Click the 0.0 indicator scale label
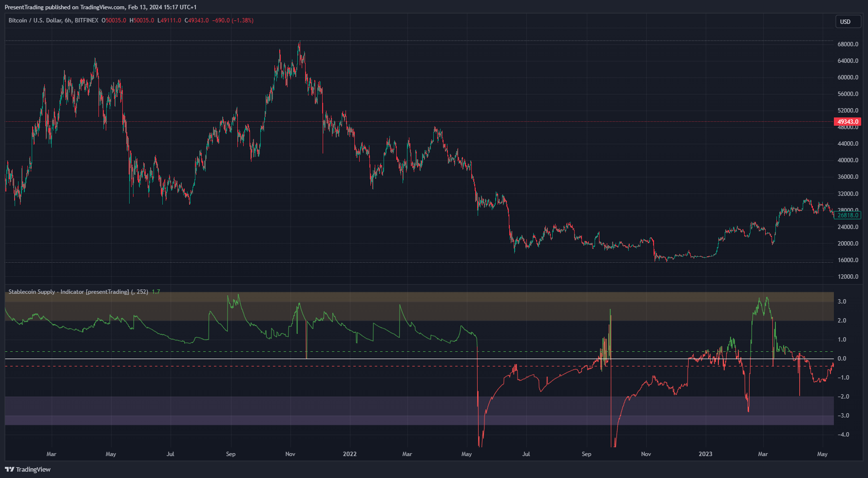Image resolution: width=868 pixels, height=478 pixels. click(842, 359)
